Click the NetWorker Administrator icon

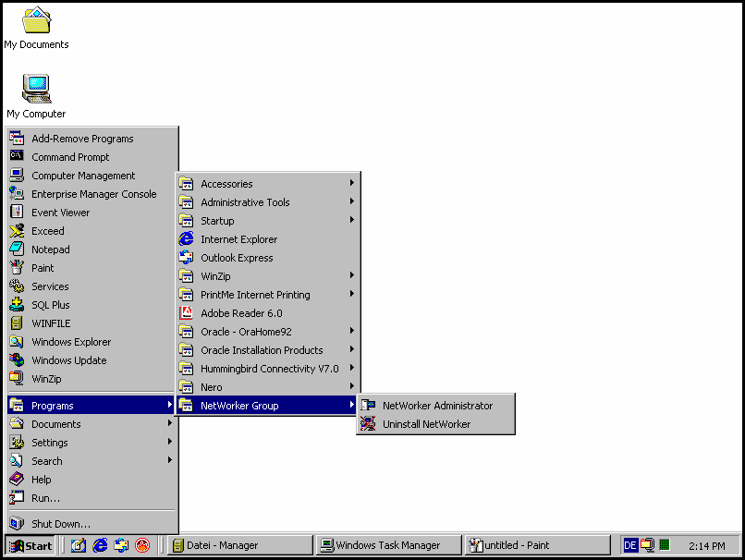coord(368,405)
